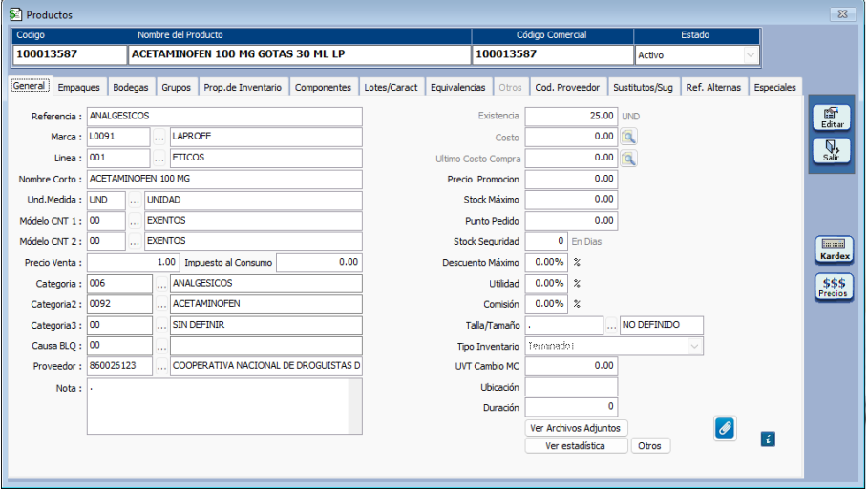Open the Talla/Tamaño lookup ellipsis button
This screenshot has width=868, height=492.
point(611,325)
